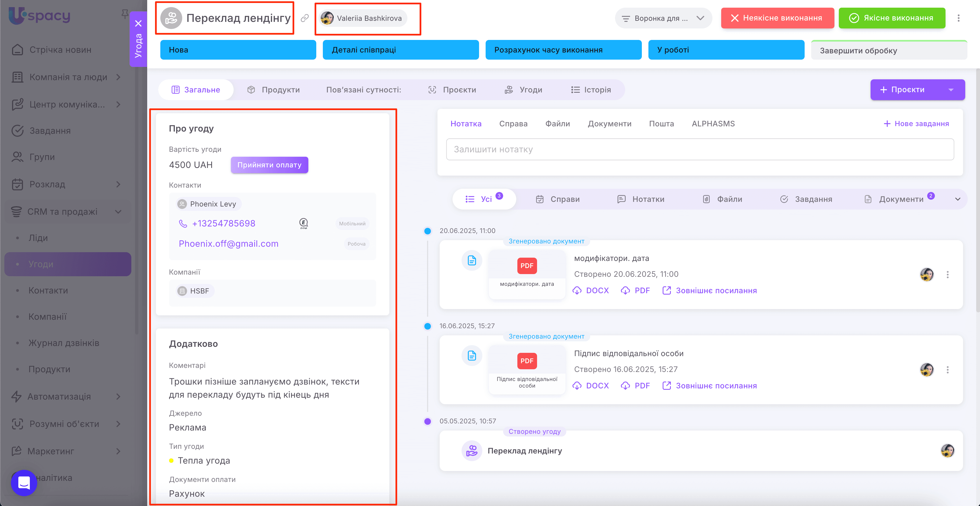Mark deal as Якісне виконання
The width and height of the screenshot is (980, 506).
(891, 18)
